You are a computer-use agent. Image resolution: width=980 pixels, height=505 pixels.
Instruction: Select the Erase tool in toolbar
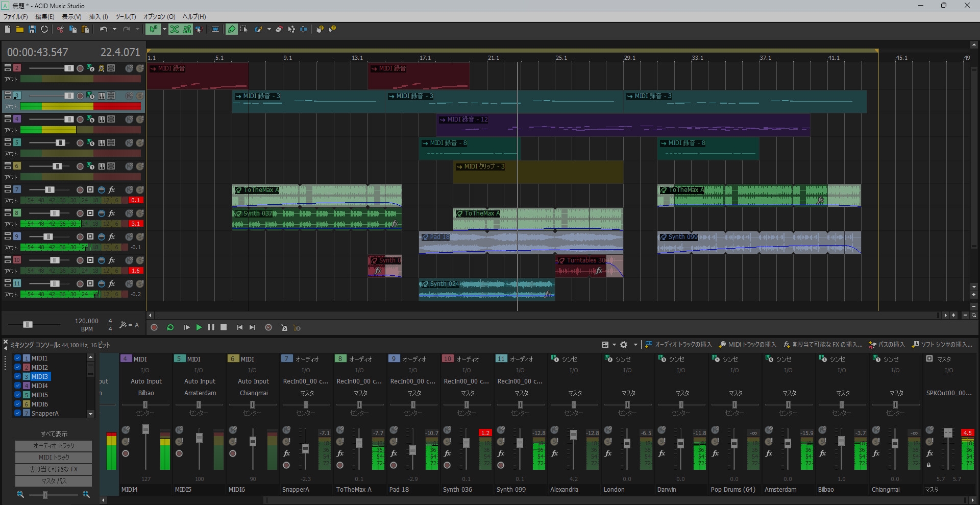pos(279,30)
